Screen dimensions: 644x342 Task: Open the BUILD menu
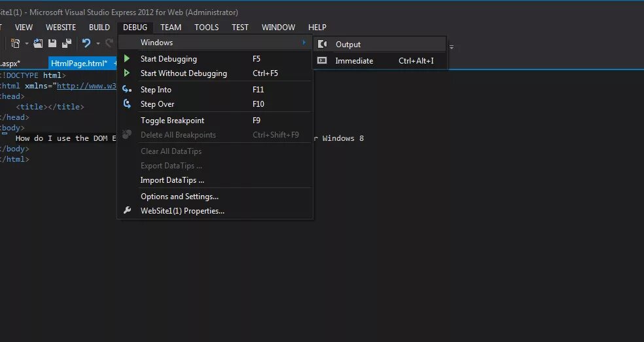coord(99,27)
